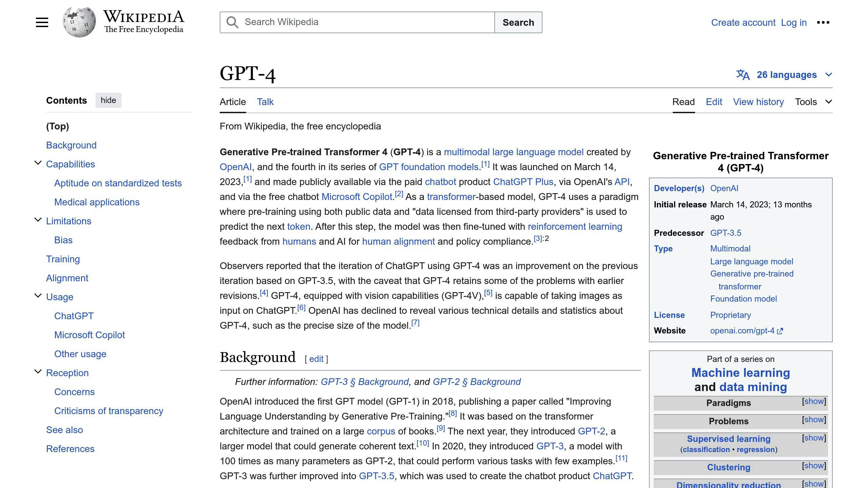This screenshot has width=868, height=488.
Task: Click the Wikipedia globe logo
Action: click(79, 22)
